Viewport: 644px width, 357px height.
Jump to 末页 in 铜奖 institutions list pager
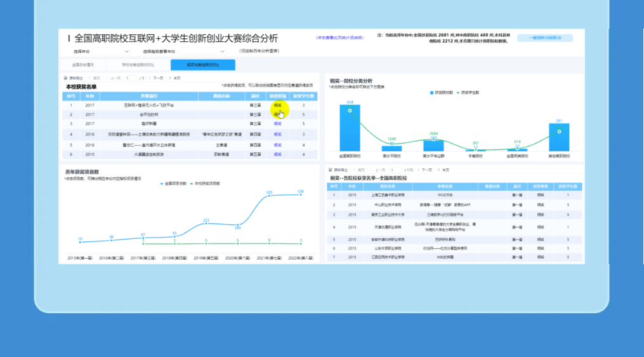(445, 170)
